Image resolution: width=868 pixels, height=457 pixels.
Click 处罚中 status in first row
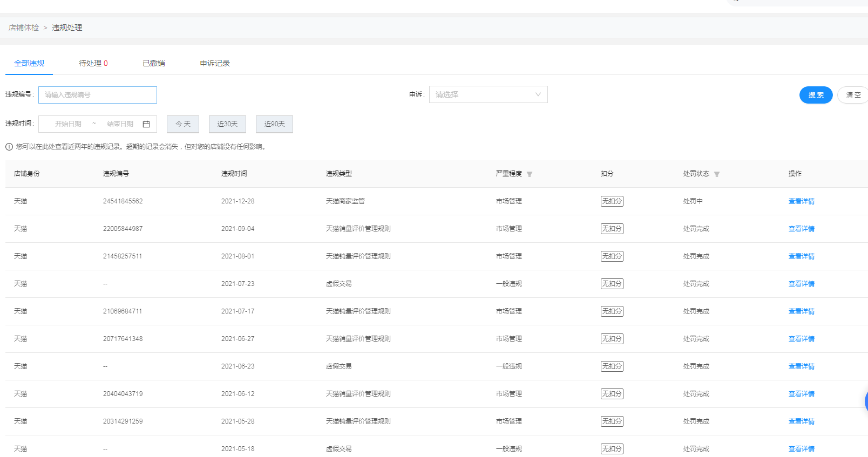pyautogui.click(x=693, y=201)
